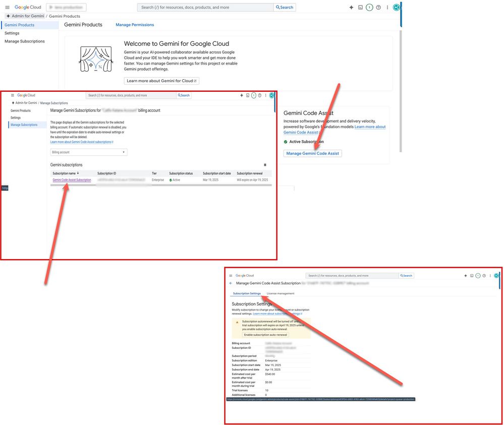Activate Cloud Shell on Gemini Products page

360,8
